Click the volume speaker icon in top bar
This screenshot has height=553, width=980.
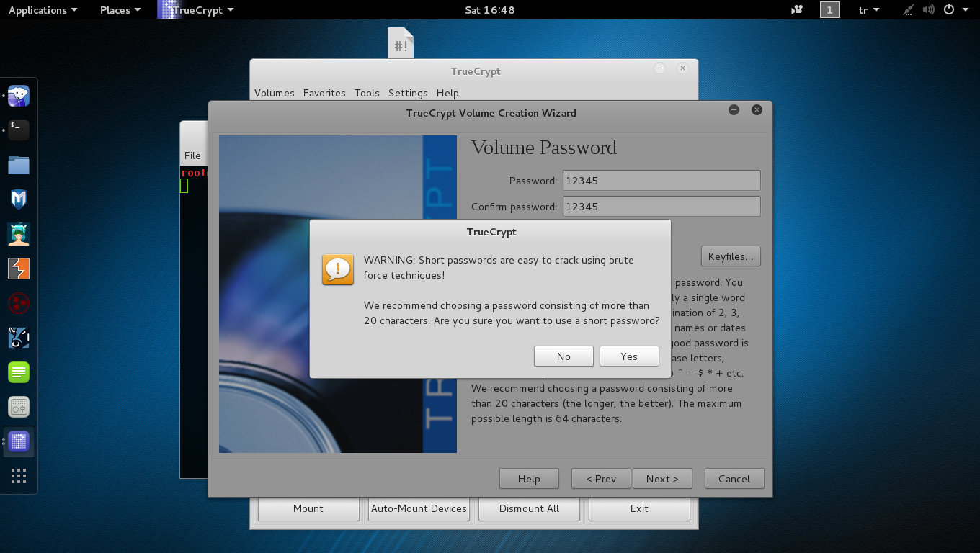point(929,10)
